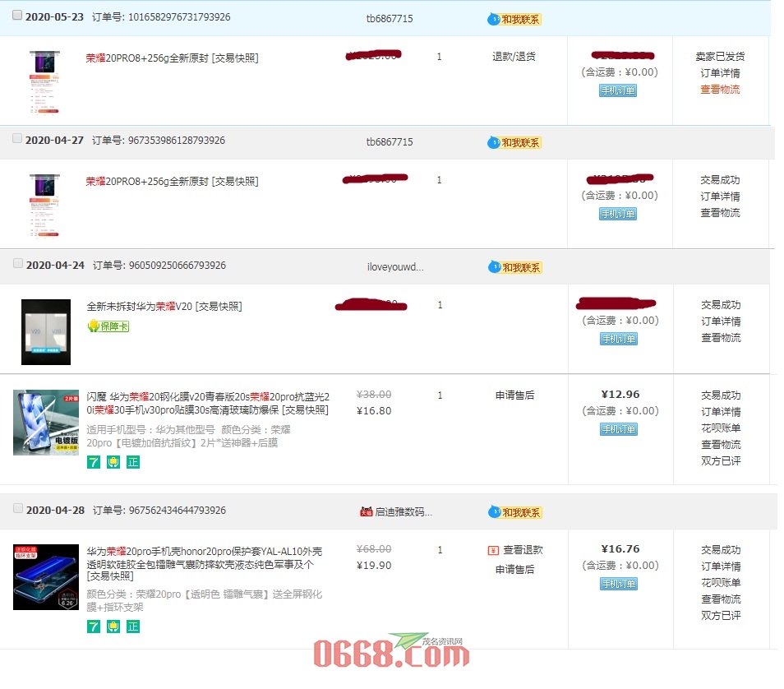Click 花呗账单 for the ¥16.76 手机壳 order
This screenshot has width=784, height=689.
click(721, 583)
